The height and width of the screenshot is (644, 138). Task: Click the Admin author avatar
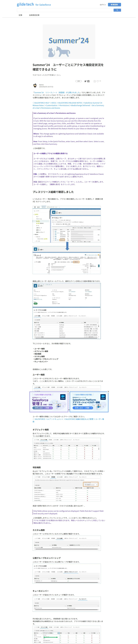coord(35,86)
